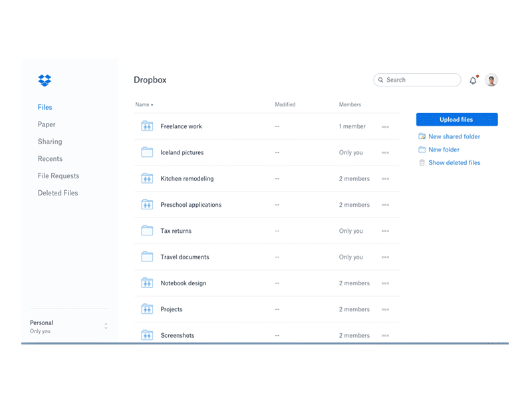Click the New folder link
Screen dimensions: 532x399
pyautogui.click(x=444, y=150)
